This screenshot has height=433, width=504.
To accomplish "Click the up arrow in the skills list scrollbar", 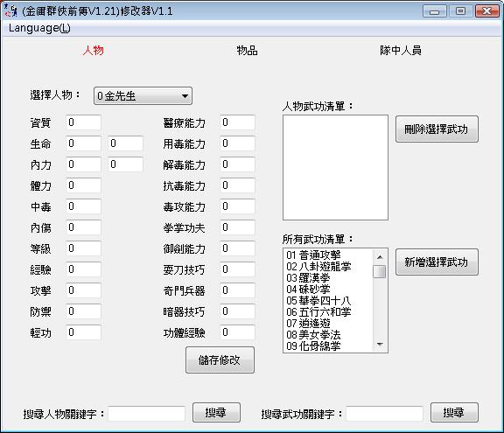I will click(380, 257).
